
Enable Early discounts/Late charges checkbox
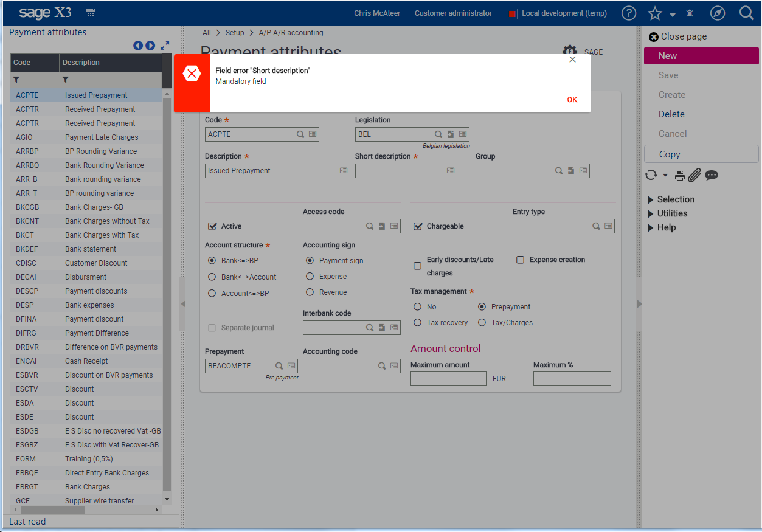click(x=418, y=266)
